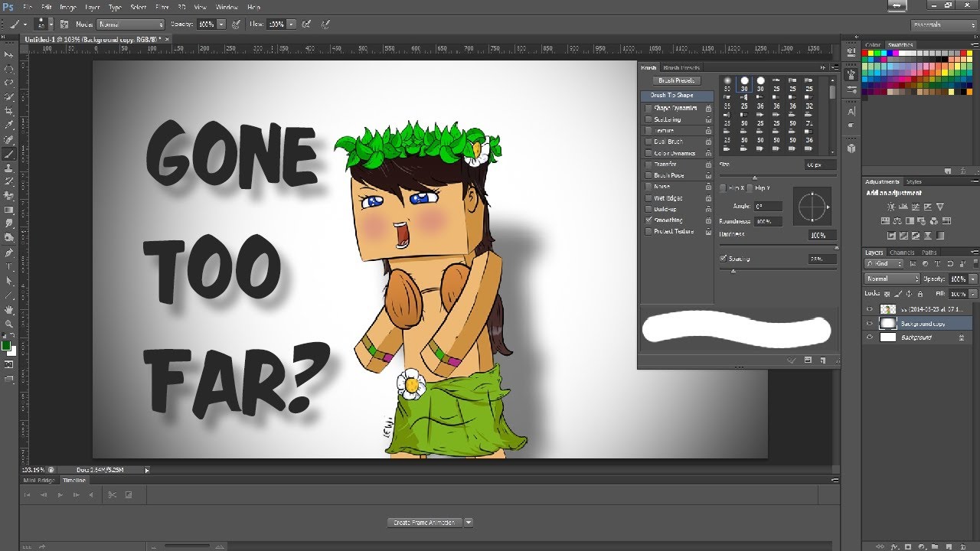The height and width of the screenshot is (551, 980).
Task: Open the layer Fill dropdown arrow
Action: point(973,293)
